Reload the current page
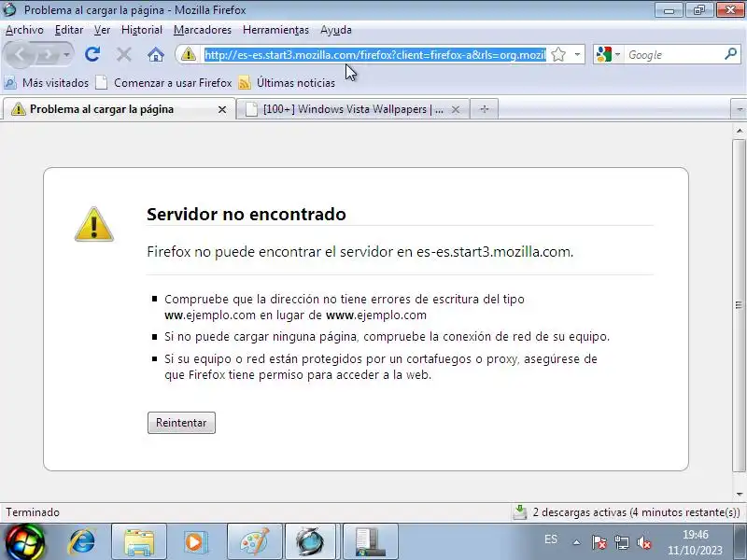 click(92, 55)
